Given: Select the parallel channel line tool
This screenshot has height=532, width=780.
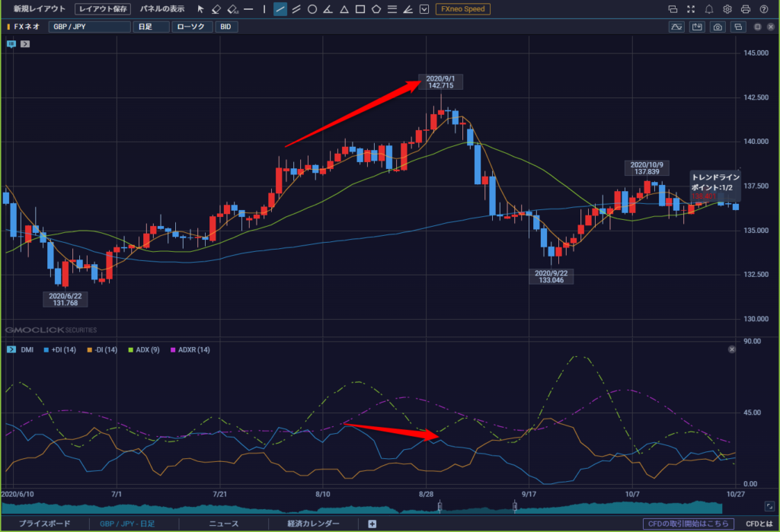Looking at the screenshot, I should pyautogui.click(x=296, y=9).
